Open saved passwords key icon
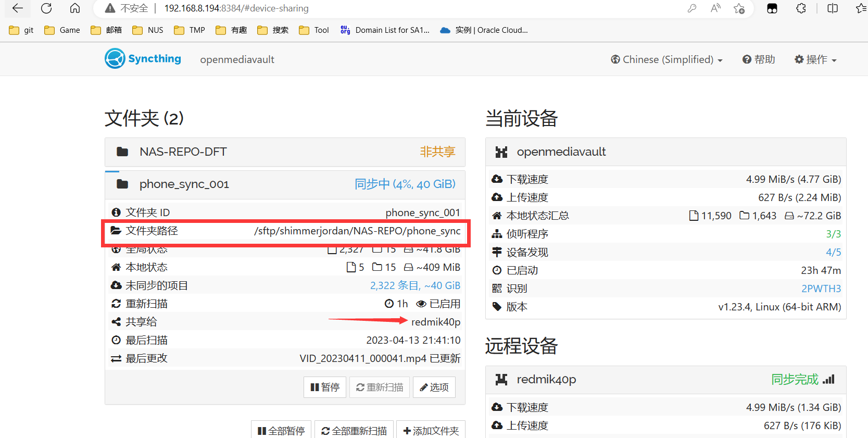 coord(692,8)
